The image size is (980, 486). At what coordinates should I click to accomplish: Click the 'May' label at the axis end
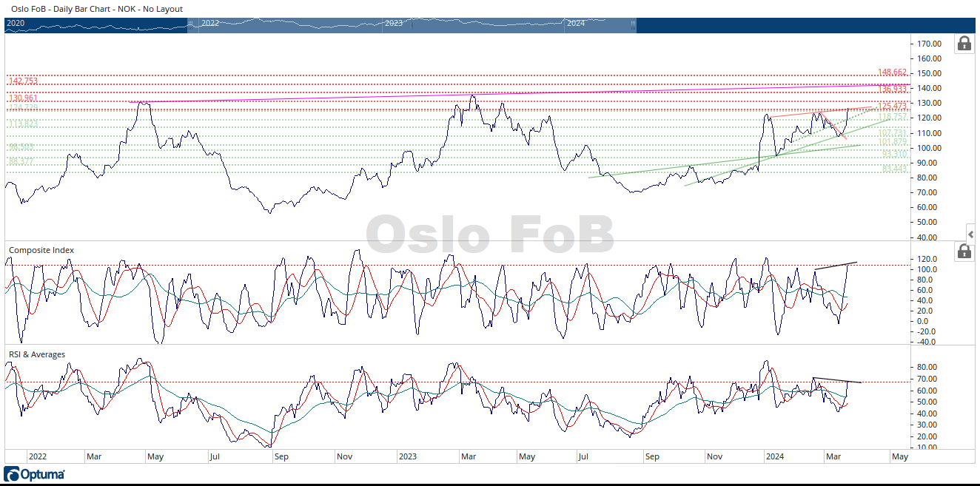click(x=900, y=457)
